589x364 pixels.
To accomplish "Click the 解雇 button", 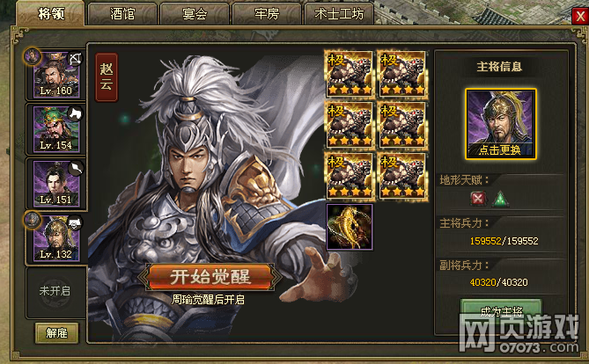I will coord(56,333).
